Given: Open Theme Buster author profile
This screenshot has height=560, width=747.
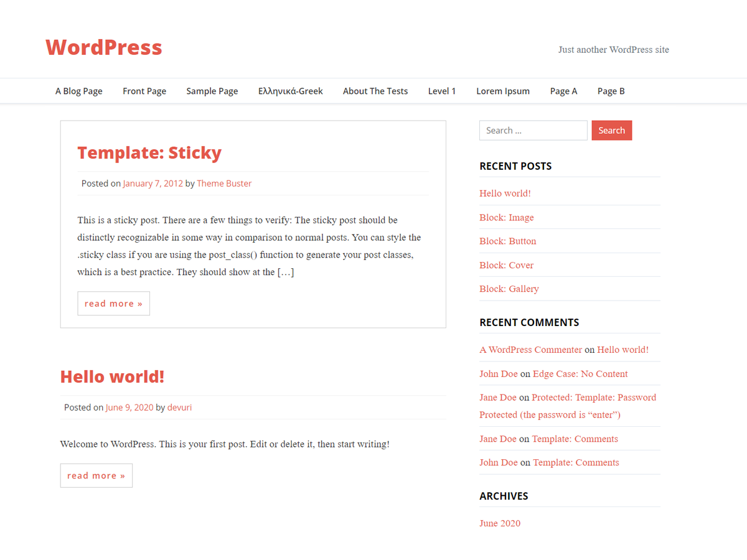Looking at the screenshot, I should pos(224,183).
